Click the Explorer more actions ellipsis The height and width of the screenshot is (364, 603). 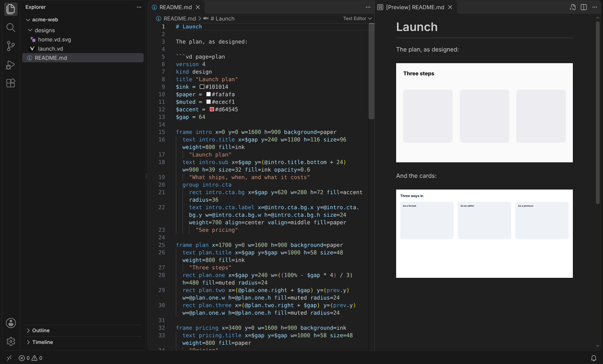(x=139, y=7)
